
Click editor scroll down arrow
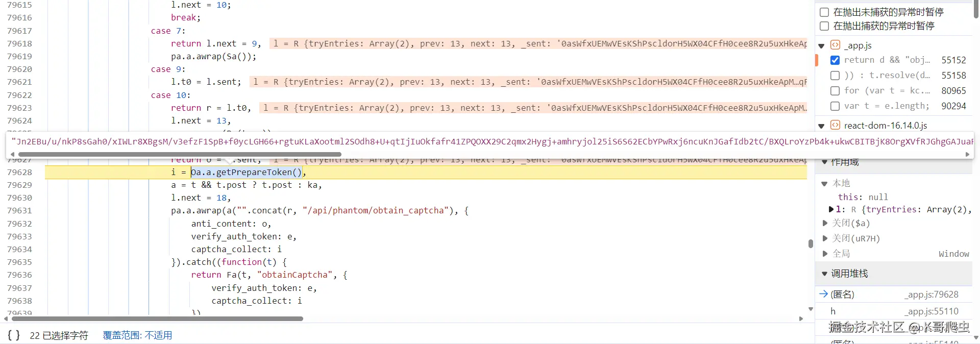tap(811, 309)
